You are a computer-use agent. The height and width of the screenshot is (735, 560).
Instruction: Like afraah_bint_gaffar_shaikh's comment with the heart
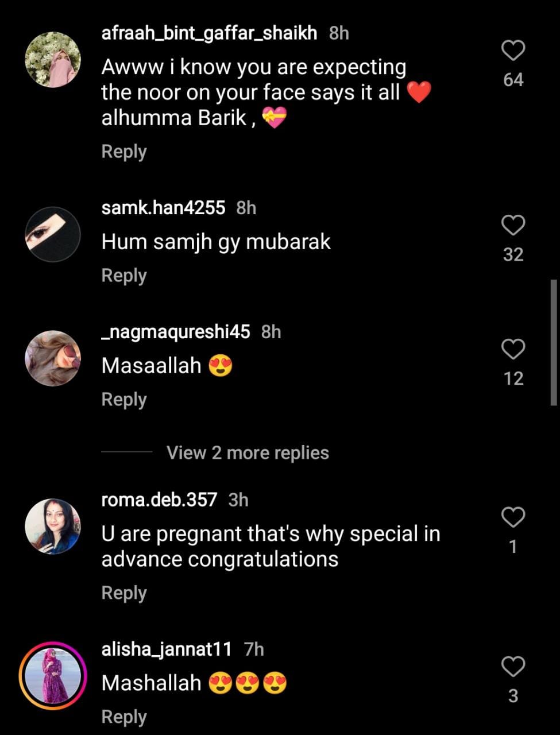(x=513, y=51)
